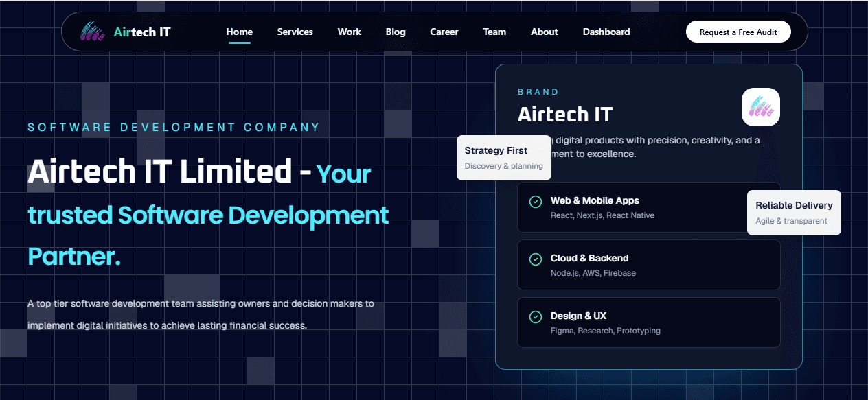This screenshot has height=400, width=868.
Task: Open the Home menu item
Action: point(240,32)
